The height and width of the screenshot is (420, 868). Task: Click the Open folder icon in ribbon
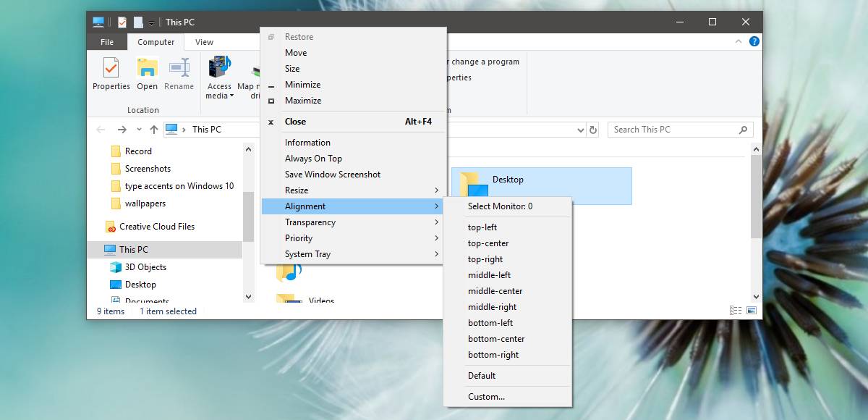pyautogui.click(x=147, y=72)
